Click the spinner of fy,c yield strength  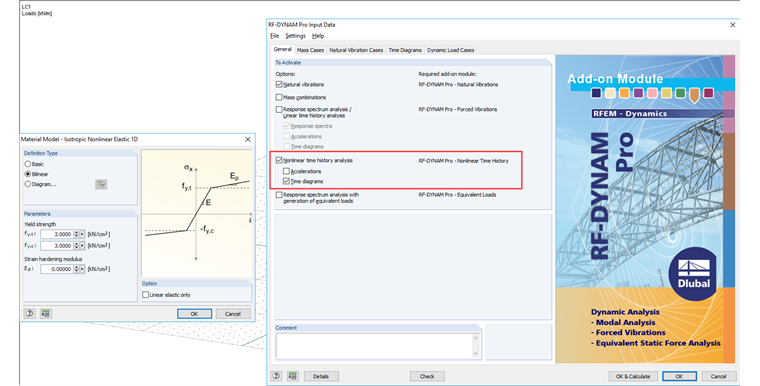point(76,246)
